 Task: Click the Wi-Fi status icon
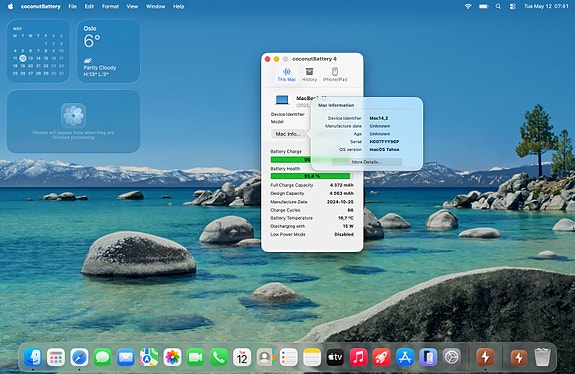[x=468, y=6]
